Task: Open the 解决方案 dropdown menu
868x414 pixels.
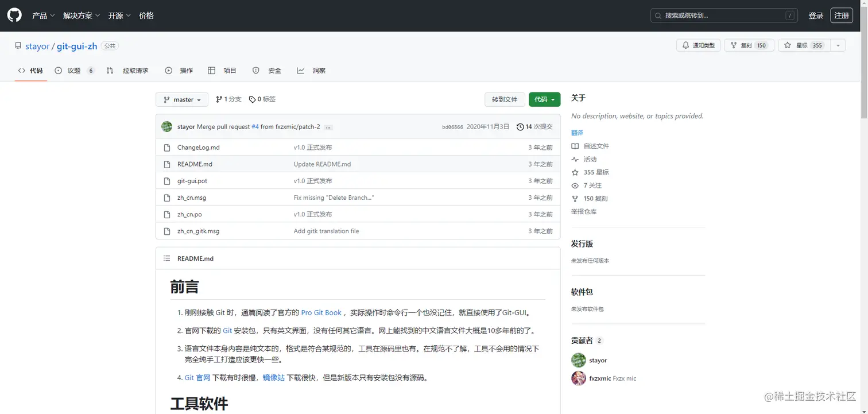Action: click(x=82, y=16)
